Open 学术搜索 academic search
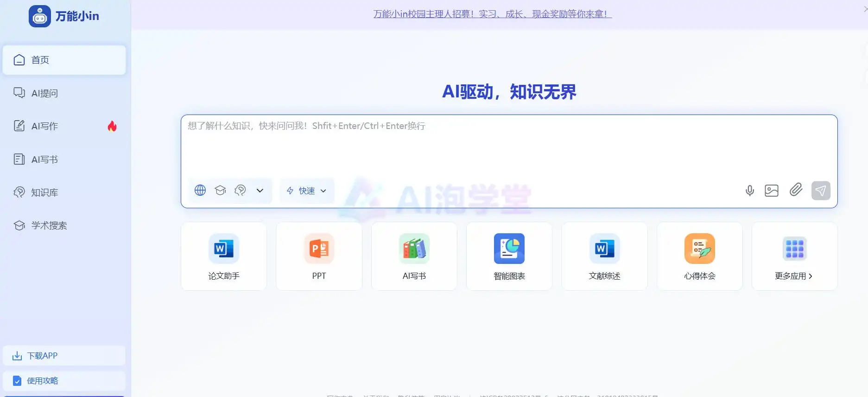Screen dimensions: 868x397 (x=64, y=225)
